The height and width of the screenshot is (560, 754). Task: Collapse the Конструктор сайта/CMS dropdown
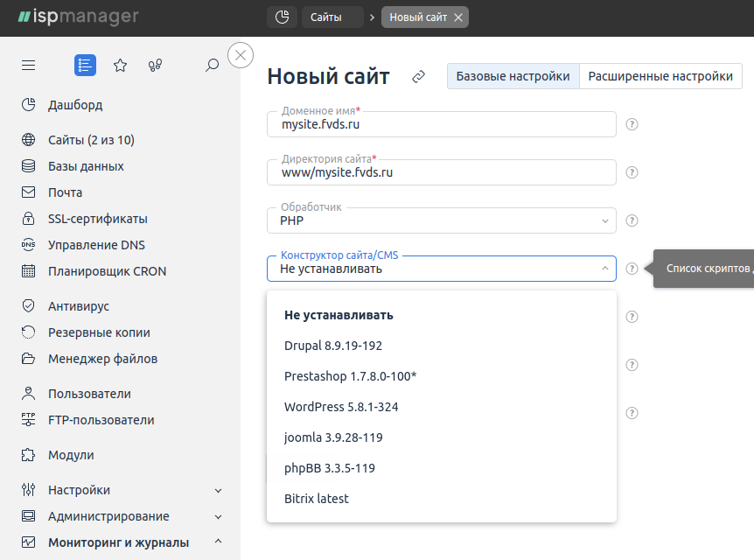pyautogui.click(x=442, y=269)
